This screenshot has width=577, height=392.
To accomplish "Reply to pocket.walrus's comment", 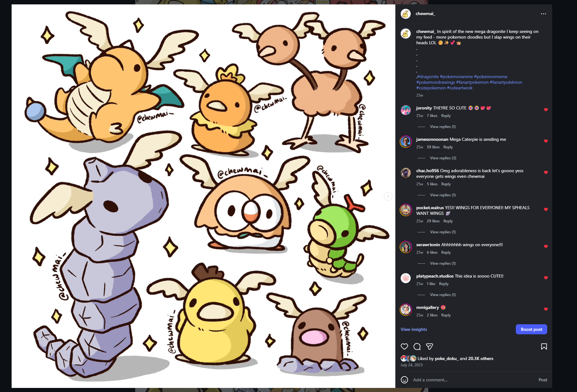I will coord(448,221).
